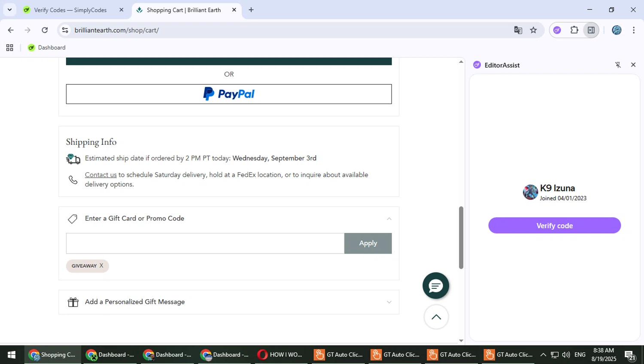The image size is (644, 364).
Task: Open a new browser tab
Action: coord(251,10)
